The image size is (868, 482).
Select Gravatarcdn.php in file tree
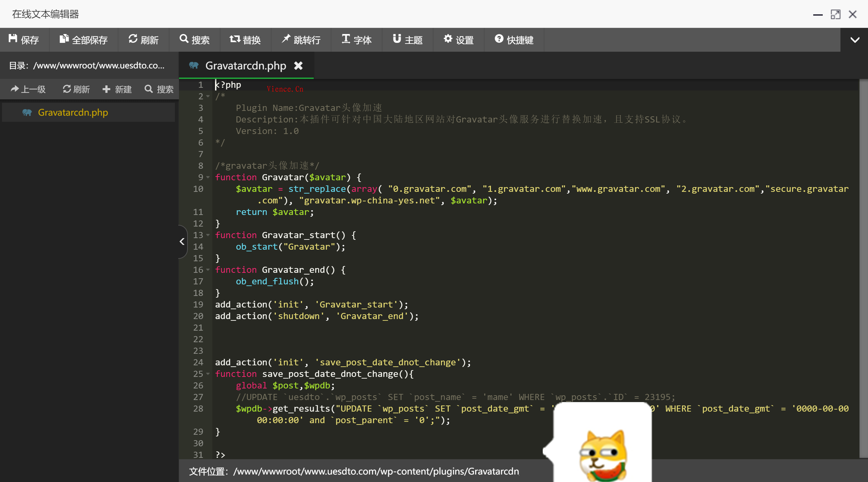click(72, 113)
